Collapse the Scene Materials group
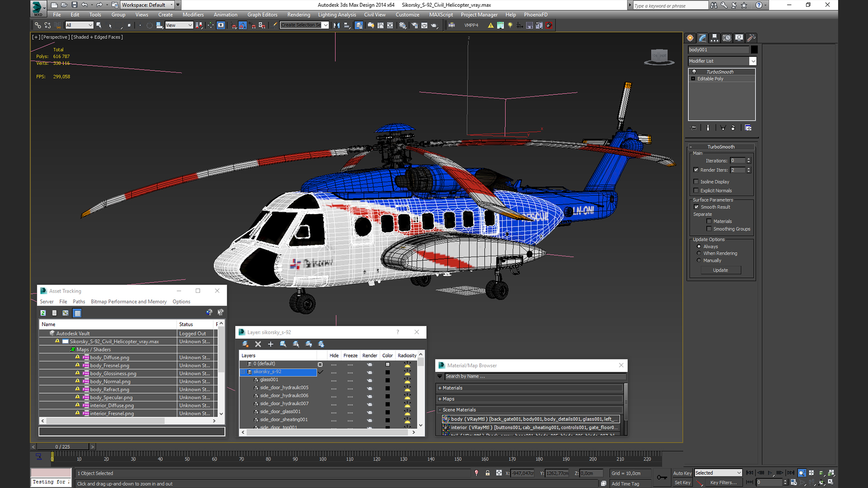 click(440, 410)
